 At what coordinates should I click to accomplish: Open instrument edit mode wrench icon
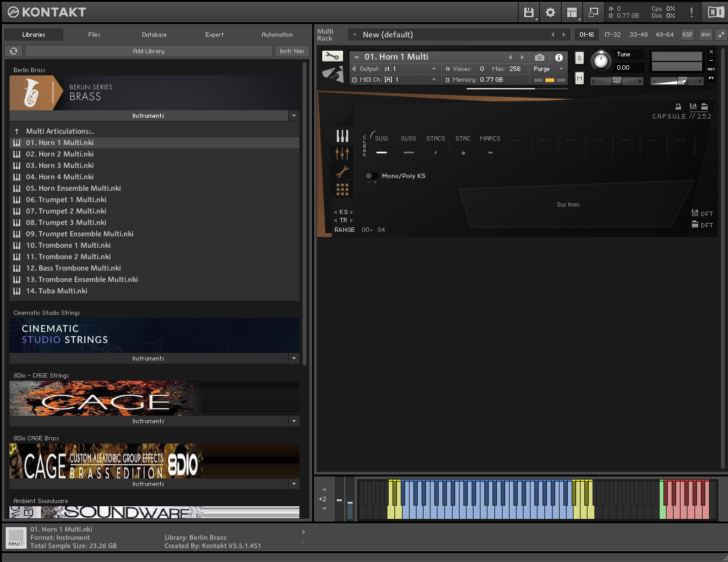332,56
